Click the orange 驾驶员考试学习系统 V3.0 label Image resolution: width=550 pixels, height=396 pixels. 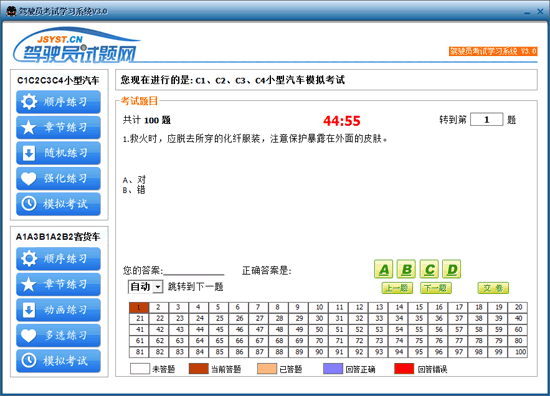pos(493,51)
